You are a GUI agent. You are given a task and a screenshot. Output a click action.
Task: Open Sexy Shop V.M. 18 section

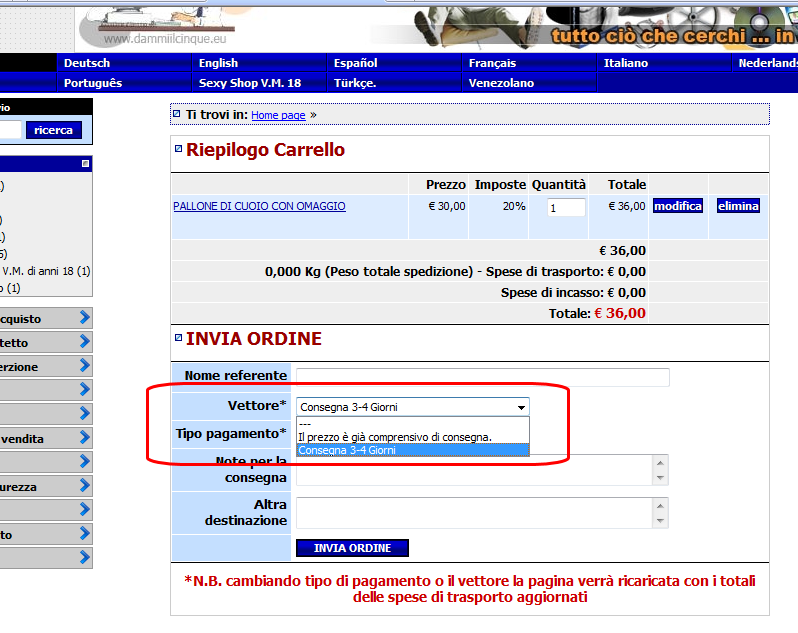tap(250, 83)
